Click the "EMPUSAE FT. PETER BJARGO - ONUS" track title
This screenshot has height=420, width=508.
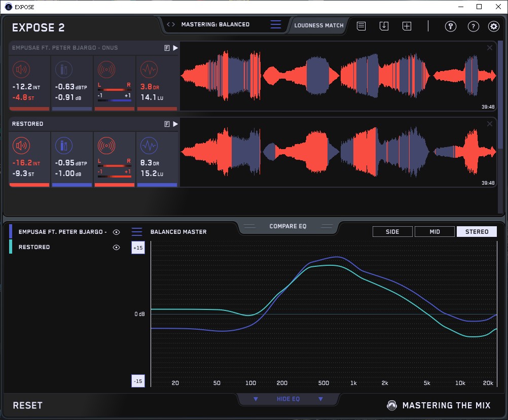(x=65, y=48)
